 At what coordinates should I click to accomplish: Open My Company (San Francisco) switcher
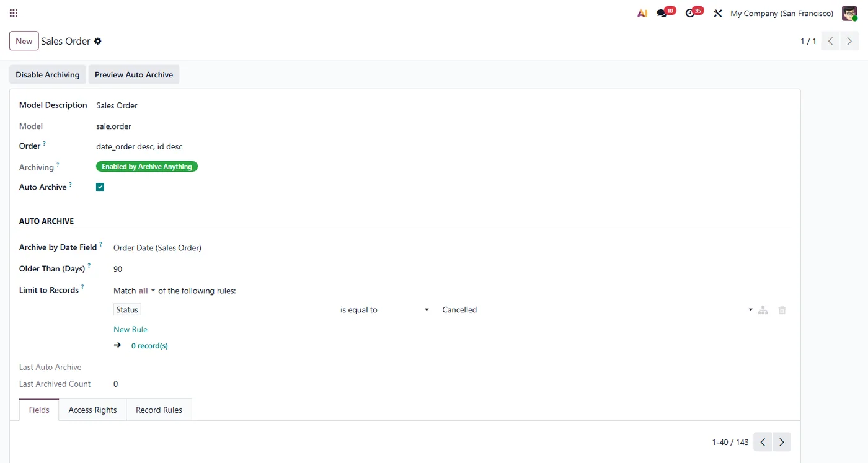point(782,13)
